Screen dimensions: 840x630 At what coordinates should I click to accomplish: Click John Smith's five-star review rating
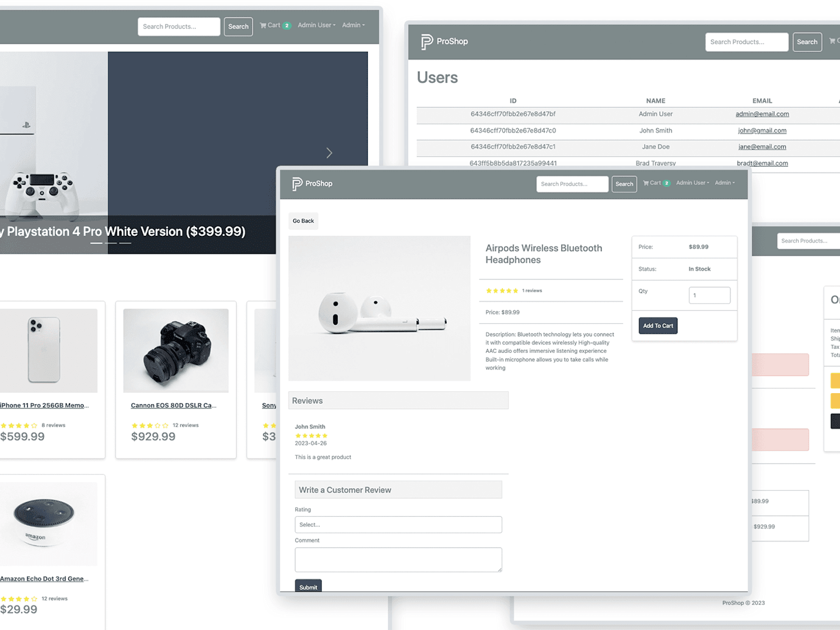pyautogui.click(x=311, y=436)
